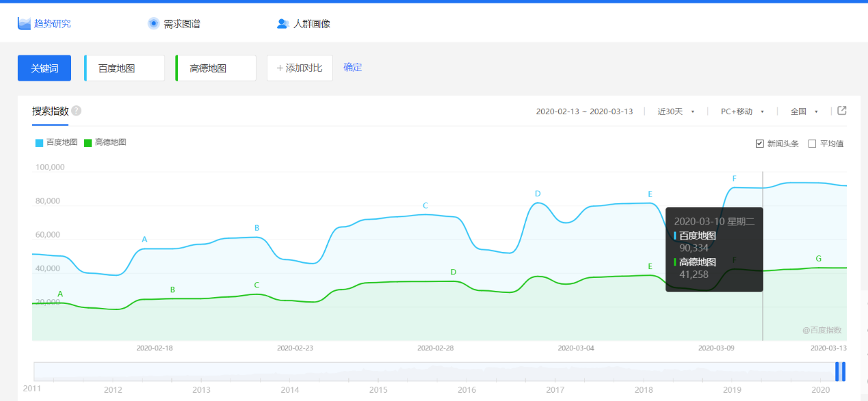
Task: Uncheck the 新闻头条 checkbox
Action: coord(759,143)
